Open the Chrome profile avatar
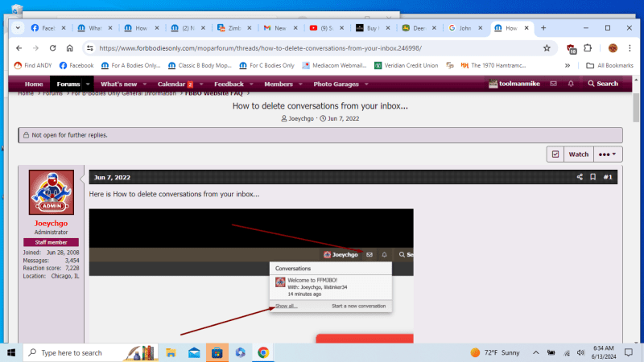The height and width of the screenshot is (362, 644). 613,48
